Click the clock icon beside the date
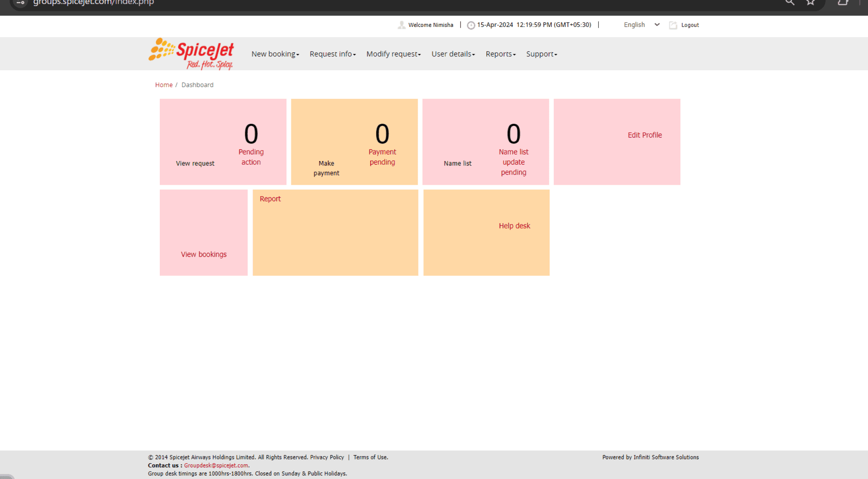This screenshot has width=868, height=479. [471, 25]
